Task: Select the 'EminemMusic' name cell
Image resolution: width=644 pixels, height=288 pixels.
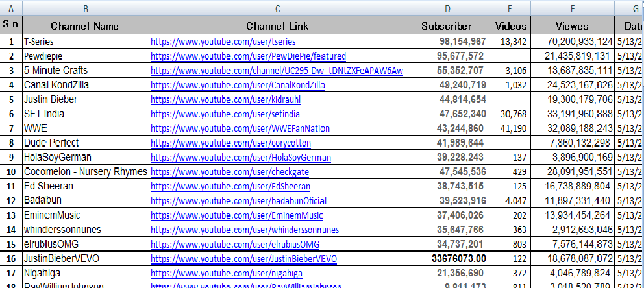Action: point(86,215)
